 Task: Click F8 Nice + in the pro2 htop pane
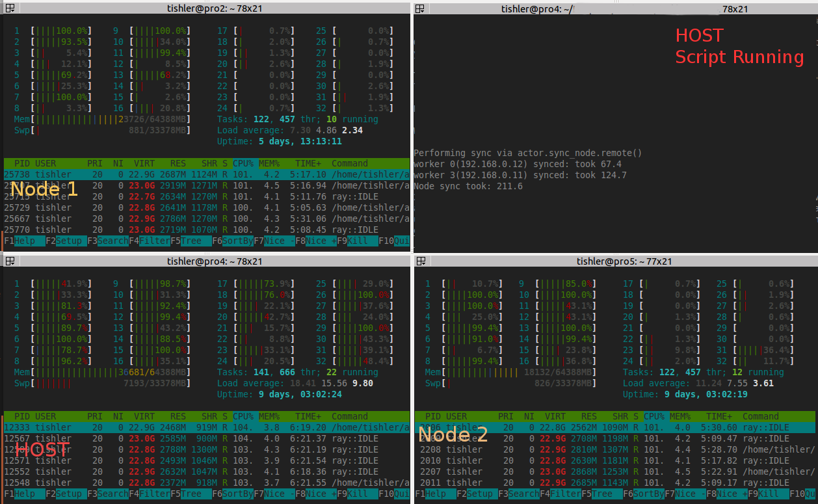click(x=316, y=241)
